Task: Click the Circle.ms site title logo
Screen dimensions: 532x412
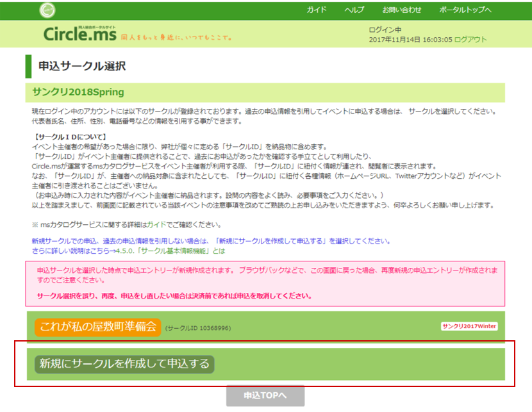Action: (80, 34)
